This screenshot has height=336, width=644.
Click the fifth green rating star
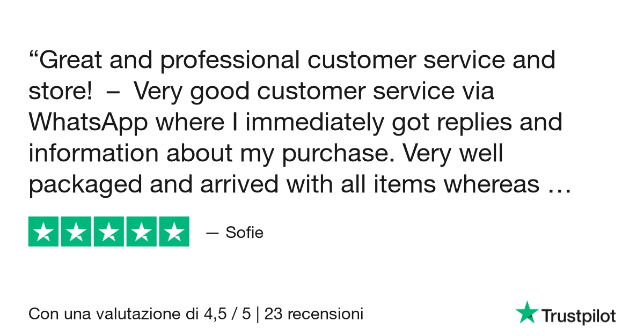click(174, 232)
